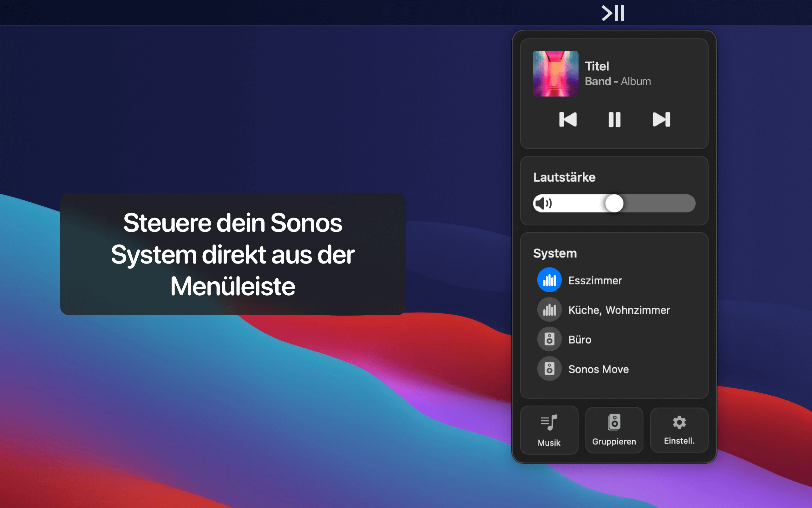Open the Musik tab
Viewport: 812px width, 508px height.
click(549, 430)
